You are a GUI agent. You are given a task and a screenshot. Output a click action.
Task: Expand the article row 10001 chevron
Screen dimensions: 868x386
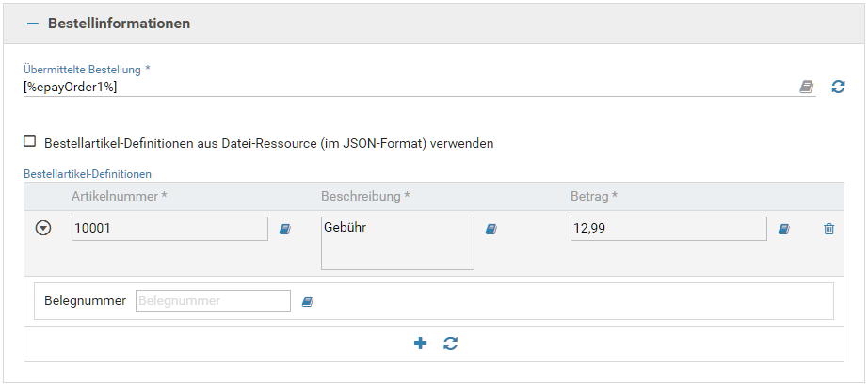pos(42,229)
